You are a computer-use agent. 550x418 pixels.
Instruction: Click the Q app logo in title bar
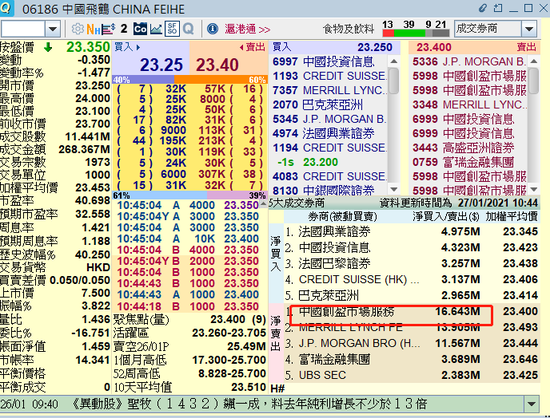tap(6, 8)
